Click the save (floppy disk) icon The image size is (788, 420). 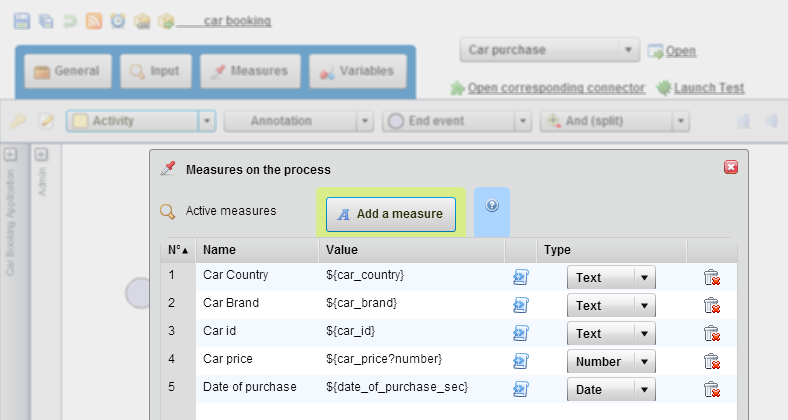21,20
